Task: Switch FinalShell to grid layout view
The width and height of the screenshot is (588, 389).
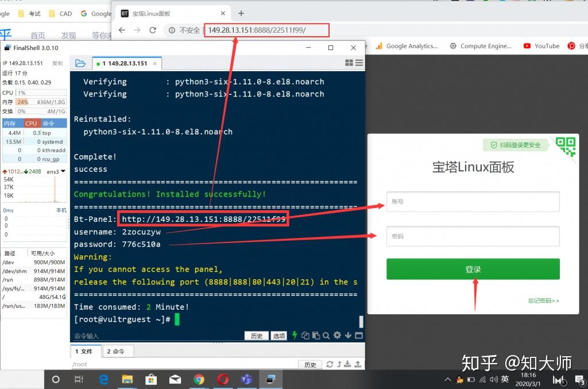Action: click(349, 63)
